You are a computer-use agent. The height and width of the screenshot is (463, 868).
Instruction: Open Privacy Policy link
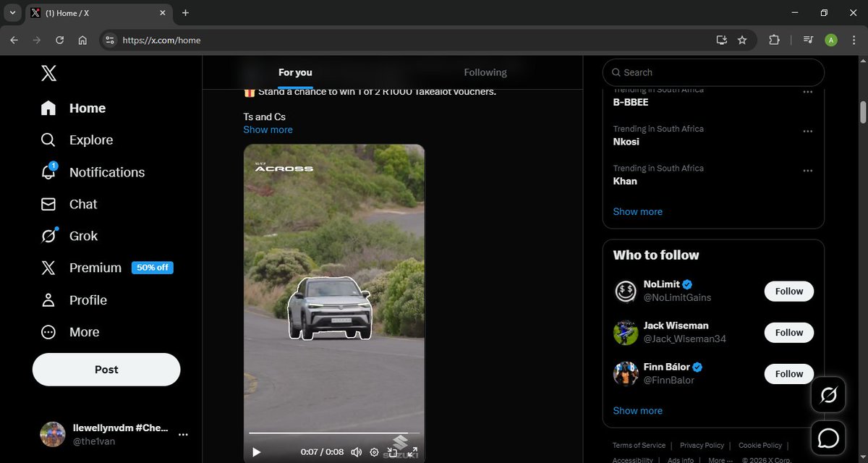[x=702, y=446]
